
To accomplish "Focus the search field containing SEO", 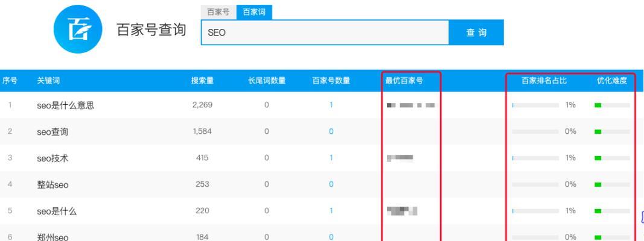I will (x=325, y=33).
